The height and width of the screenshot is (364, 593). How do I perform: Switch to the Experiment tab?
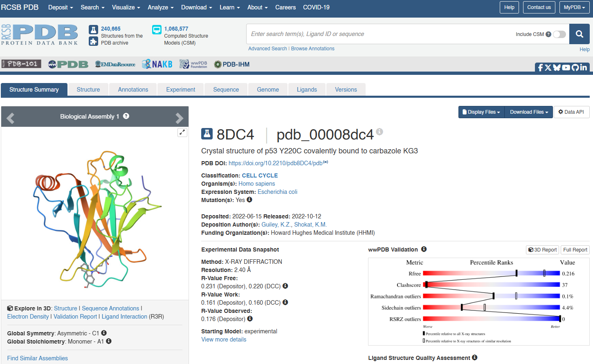181,90
